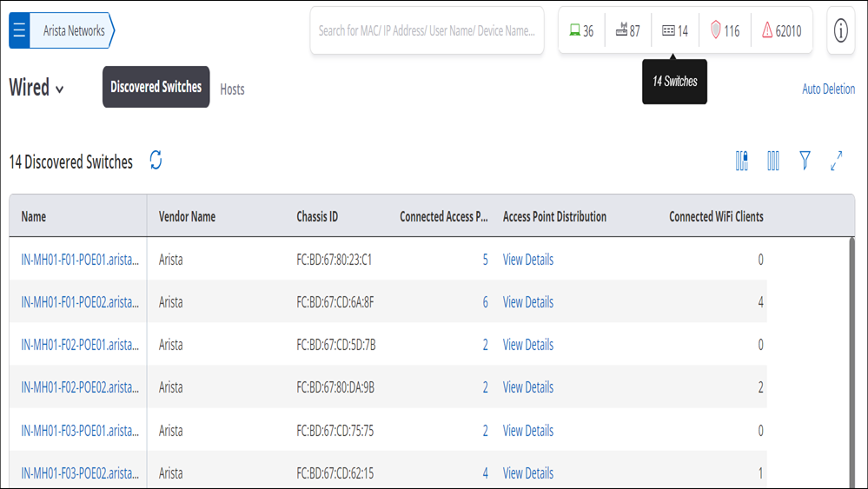Open the IN-MH01-F02-POE02 switch link
The image size is (868, 489).
click(80, 387)
